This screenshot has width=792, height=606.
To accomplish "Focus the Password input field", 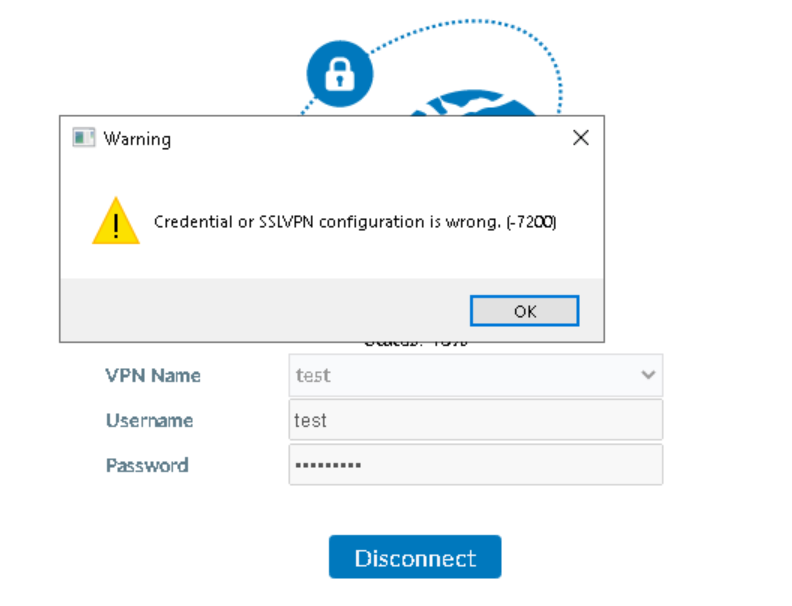I will (x=475, y=465).
